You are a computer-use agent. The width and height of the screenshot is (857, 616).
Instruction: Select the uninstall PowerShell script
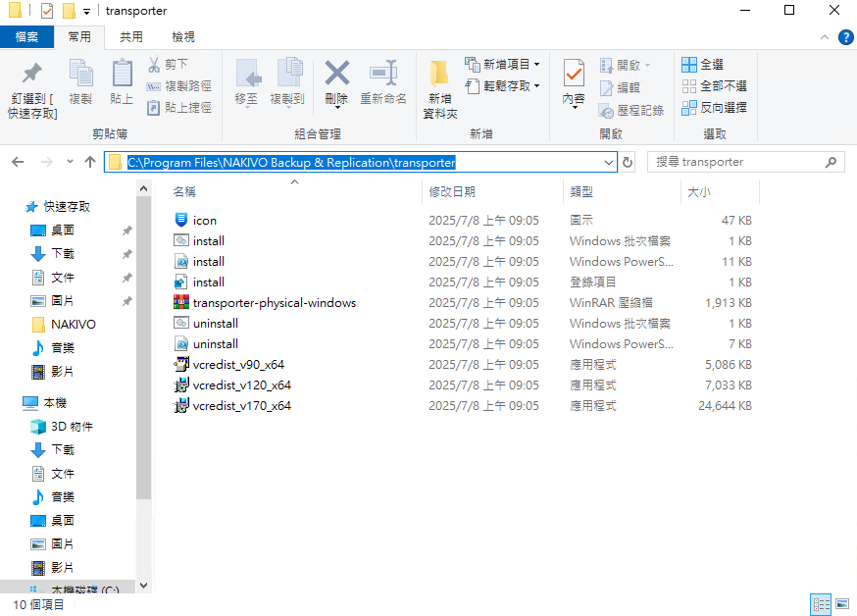[x=216, y=344]
